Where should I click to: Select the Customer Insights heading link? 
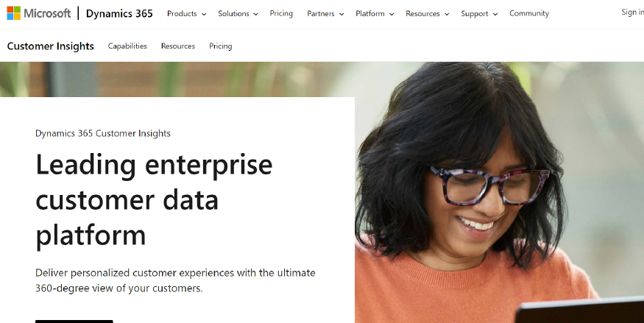tap(51, 46)
